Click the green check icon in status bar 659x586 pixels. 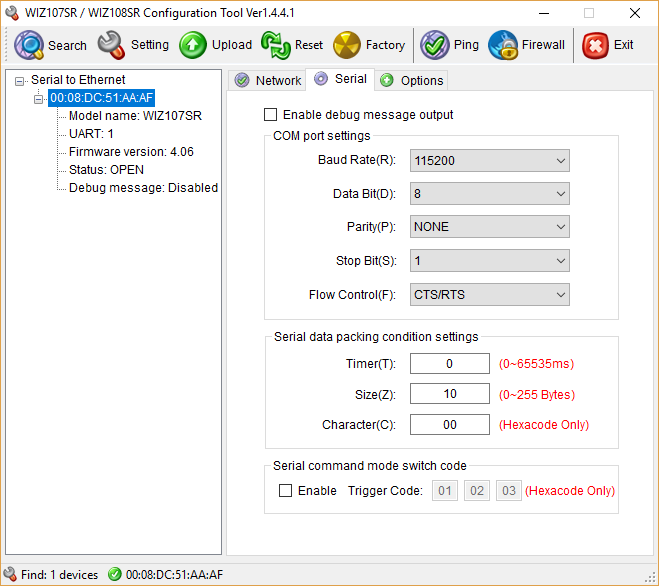coord(114,574)
